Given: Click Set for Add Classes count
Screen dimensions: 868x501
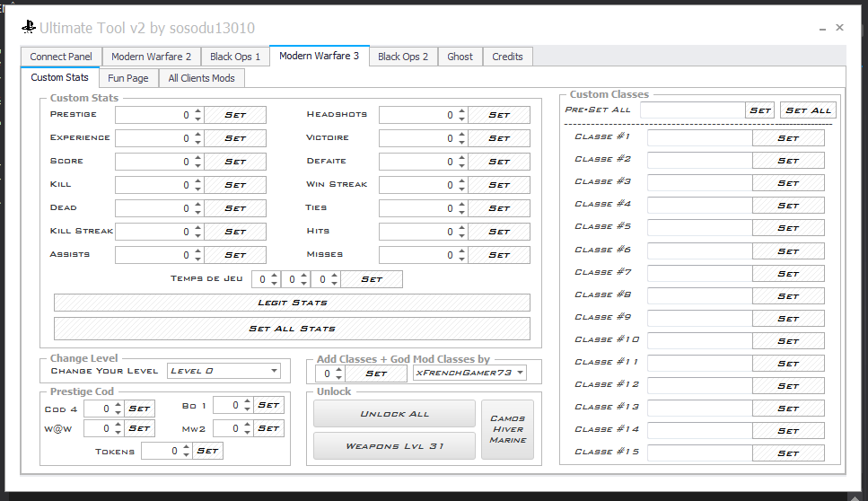Looking at the screenshot, I should point(376,374).
